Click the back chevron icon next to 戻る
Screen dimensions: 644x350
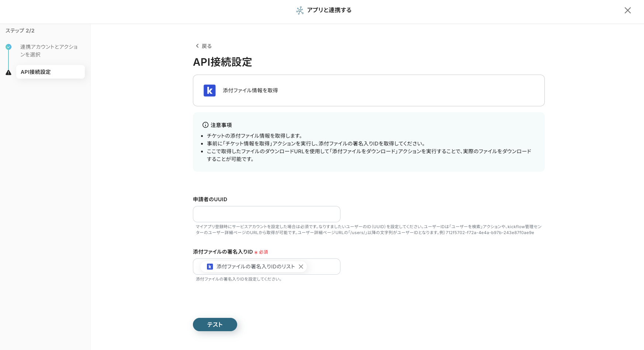click(197, 46)
